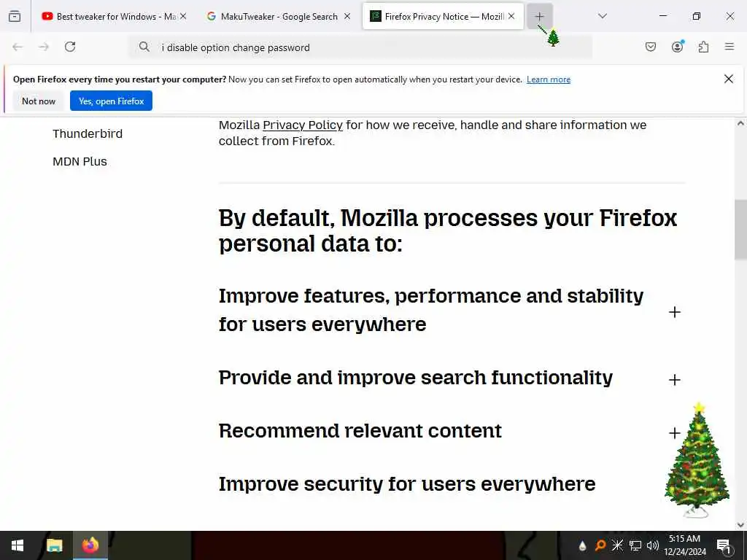Viewport: 747px width, 560px height.
Task: Click the scrollbar up arrow
Action: (x=740, y=123)
